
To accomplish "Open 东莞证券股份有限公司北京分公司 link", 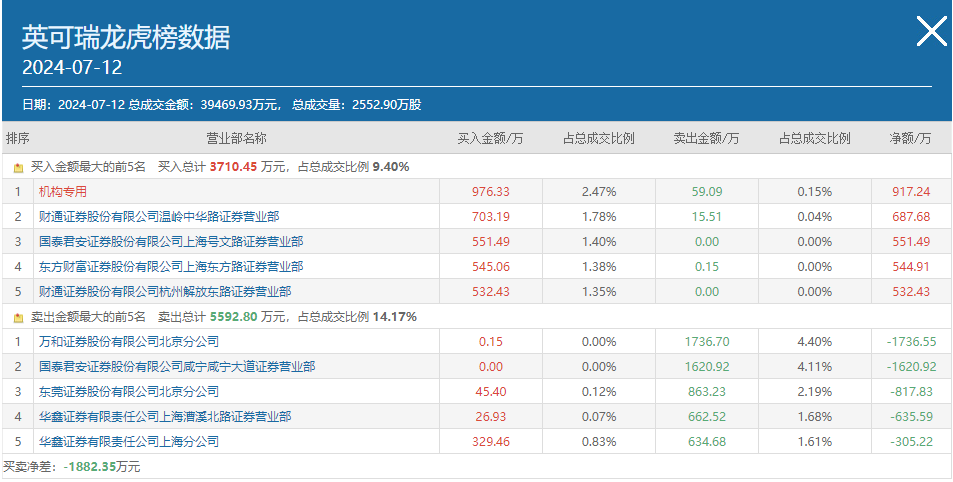I will pyautogui.click(x=128, y=391).
